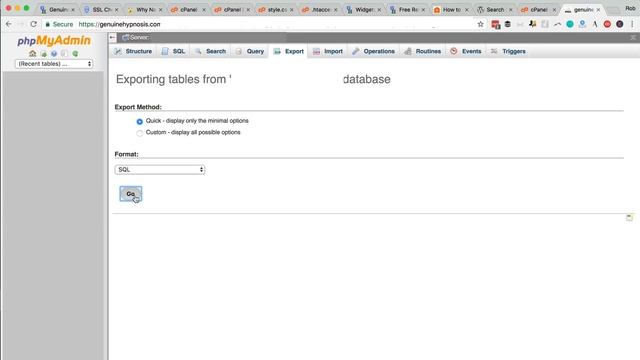
Task: Click the Secure padlock indicator
Action: [60, 24]
